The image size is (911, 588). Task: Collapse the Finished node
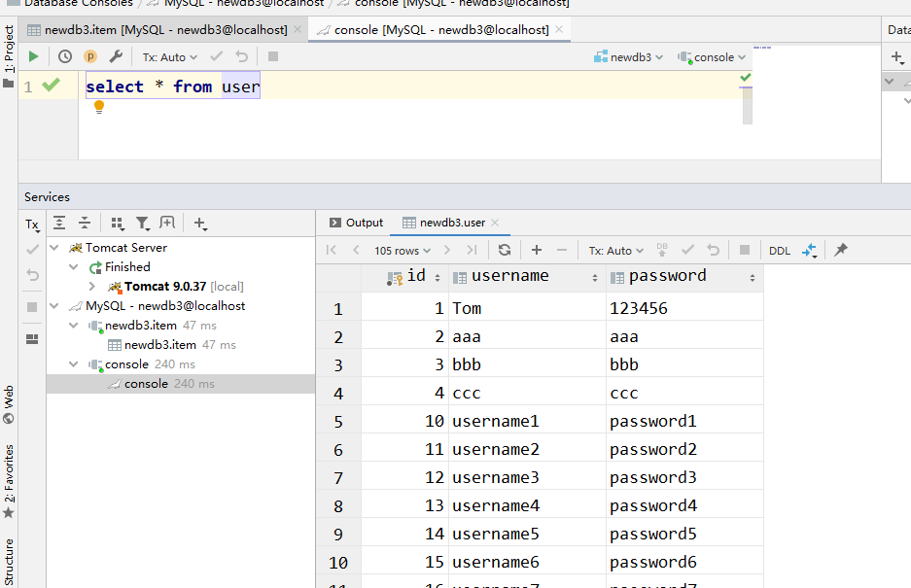click(74, 266)
